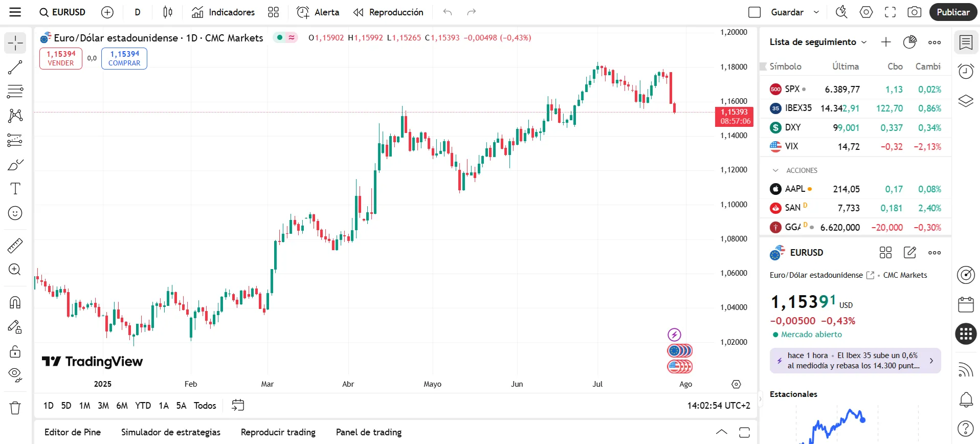Start Reproducción bar replay
The height and width of the screenshot is (444, 980).
coord(389,12)
